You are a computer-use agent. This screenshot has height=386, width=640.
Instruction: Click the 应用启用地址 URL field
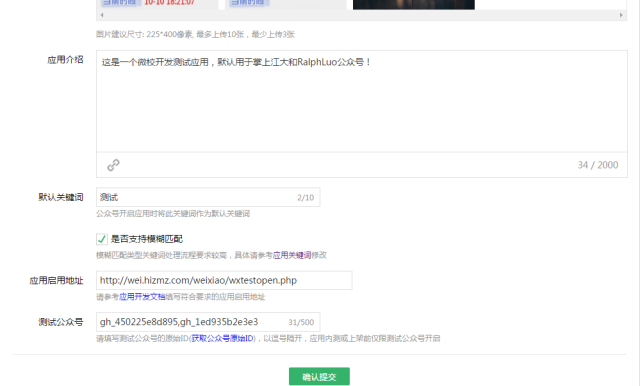224,280
